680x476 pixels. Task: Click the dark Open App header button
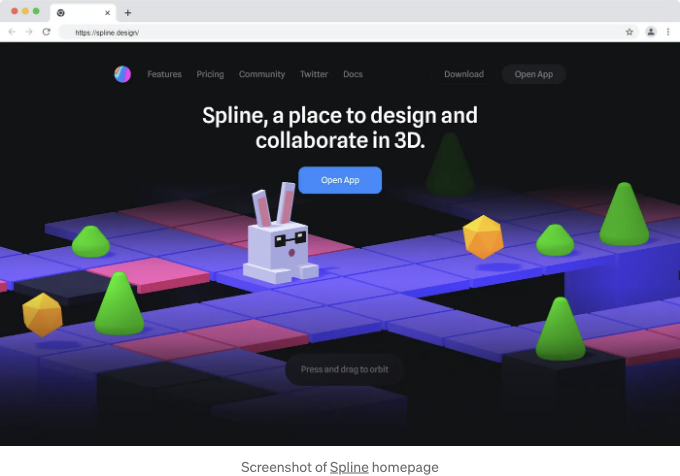tap(533, 74)
